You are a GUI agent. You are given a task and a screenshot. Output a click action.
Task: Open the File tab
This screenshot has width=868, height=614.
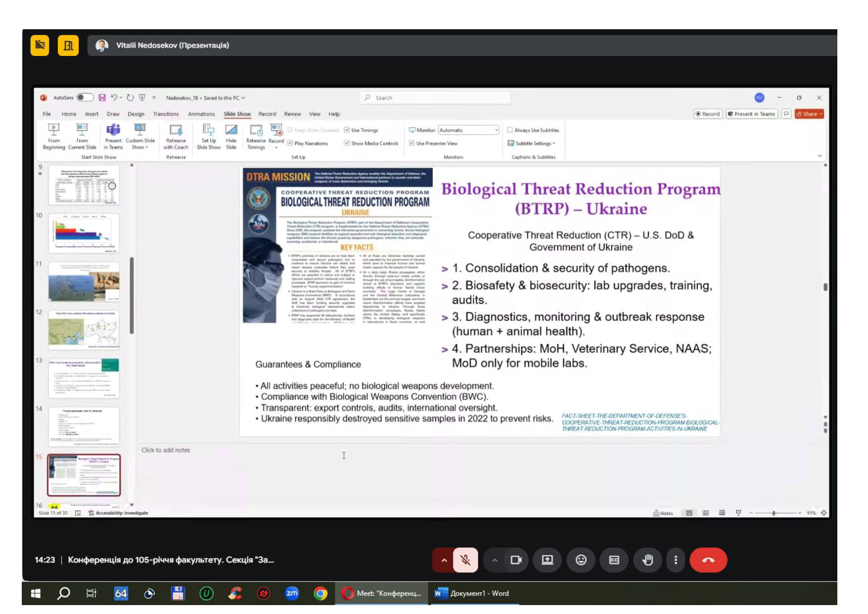[x=47, y=114]
